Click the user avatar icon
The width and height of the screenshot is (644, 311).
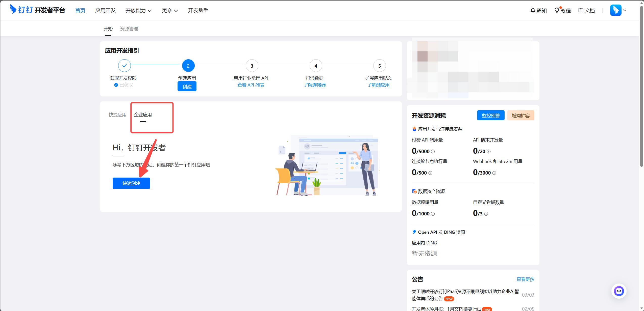coord(616,10)
